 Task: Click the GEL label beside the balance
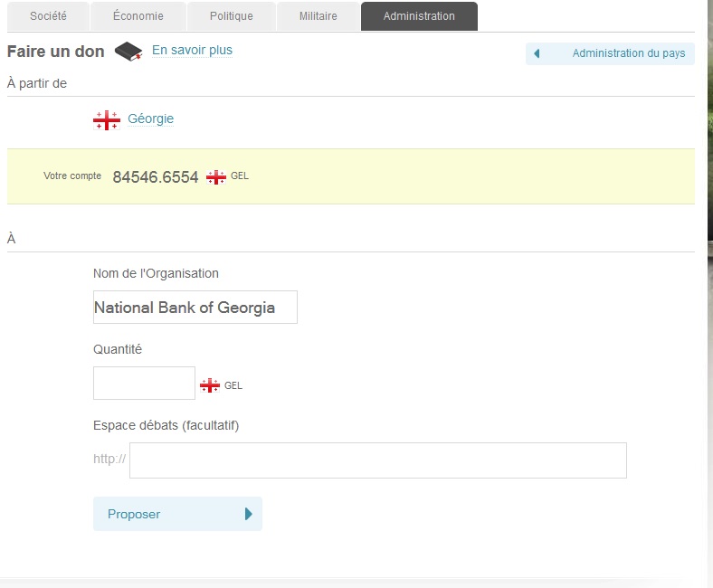point(240,176)
